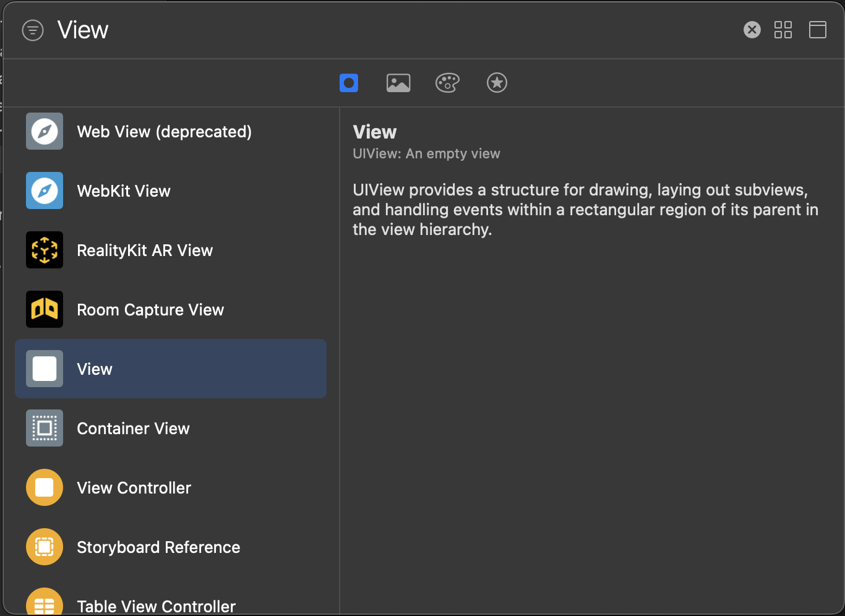Click the UIView: An empty view subtitle
The image size is (845, 616).
pos(426,154)
